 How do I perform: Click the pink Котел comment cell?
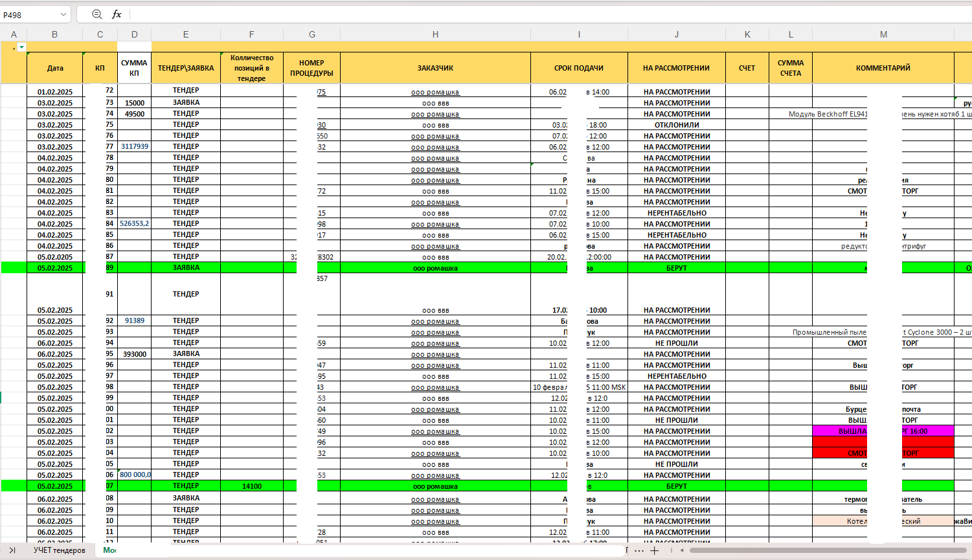pyautogui.click(x=883, y=521)
